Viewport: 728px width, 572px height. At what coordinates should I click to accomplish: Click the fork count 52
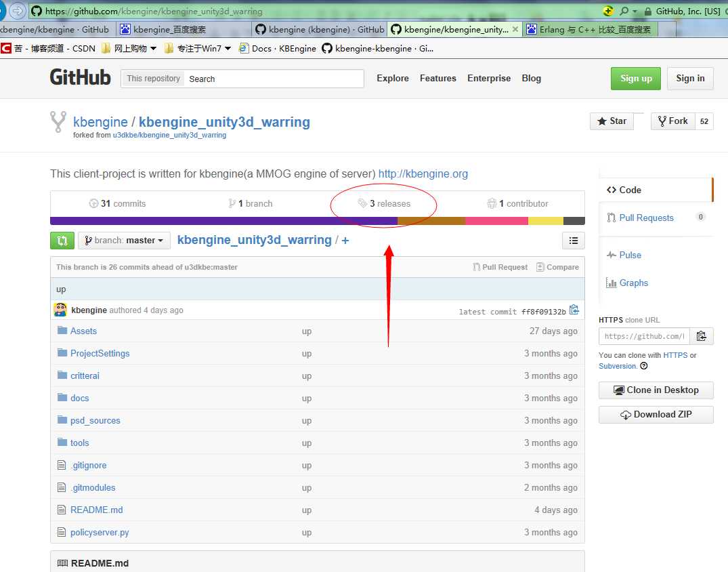click(x=704, y=121)
